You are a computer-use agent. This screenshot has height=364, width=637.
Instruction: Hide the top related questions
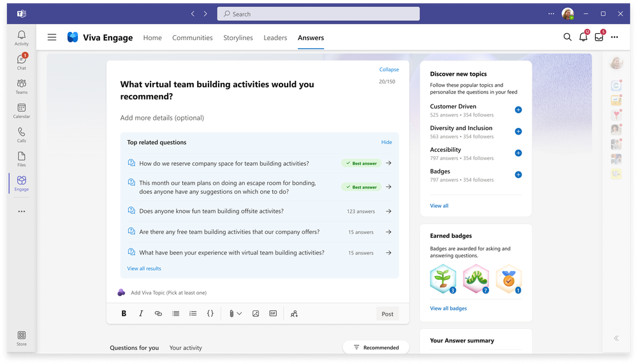tap(386, 142)
